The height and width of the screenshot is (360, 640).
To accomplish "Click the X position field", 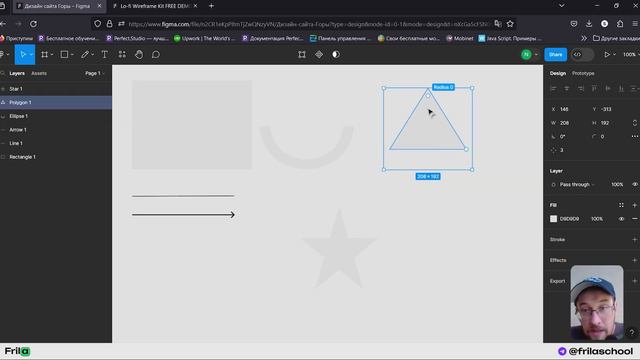I will tap(568, 109).
